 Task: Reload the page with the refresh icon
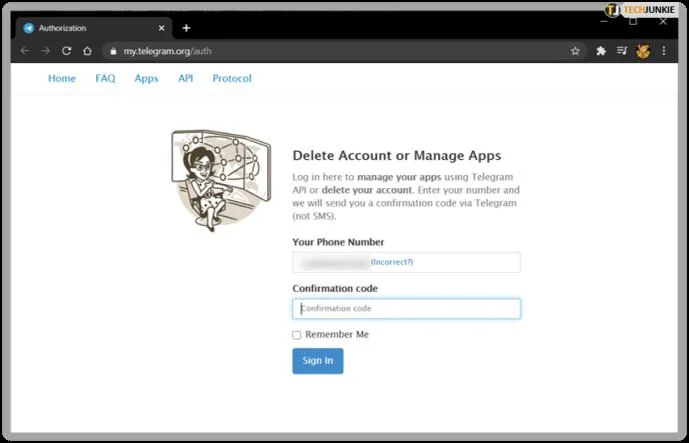pos(66,51)
